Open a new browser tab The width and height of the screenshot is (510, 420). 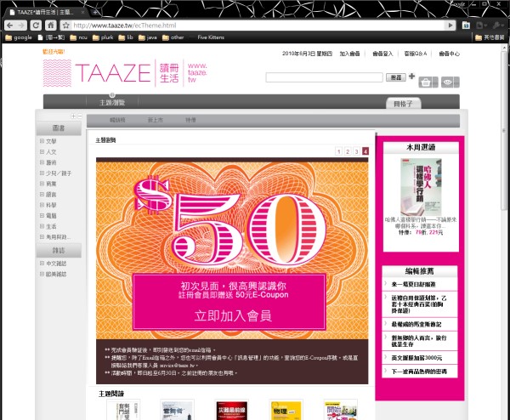pyautogui.click(x=95, y=13)
